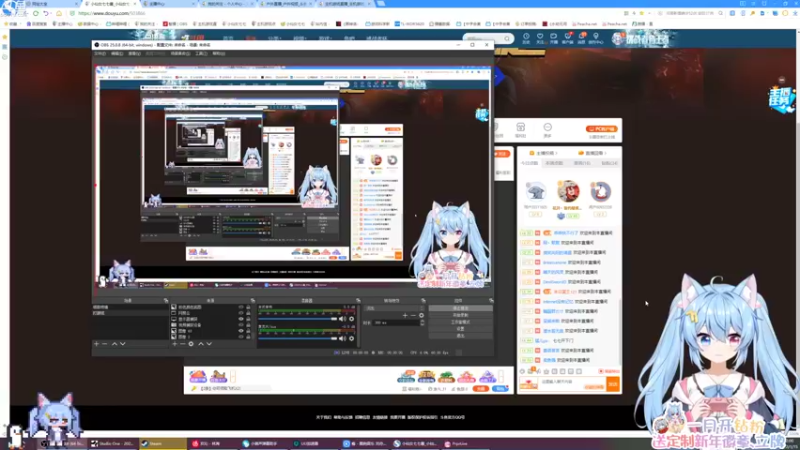Open the scene transition type dropdown
This screenshot has width=800, height=450.
[x=394, y=308]
